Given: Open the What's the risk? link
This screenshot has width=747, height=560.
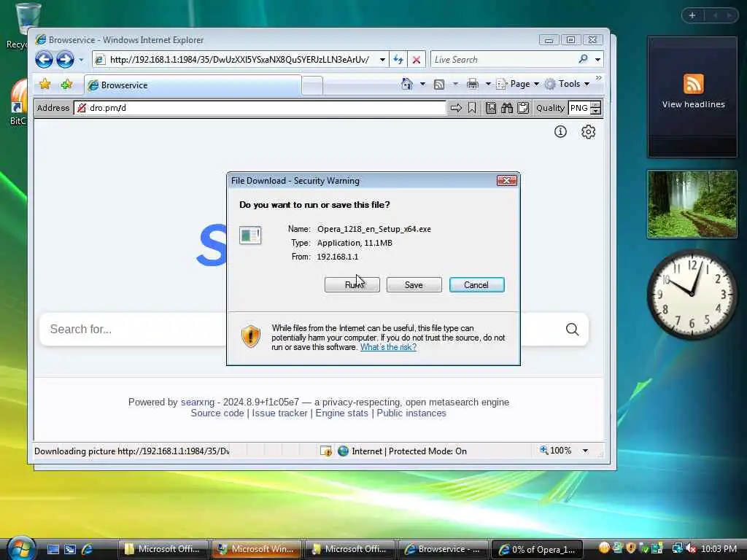Looking at the screenshot, I should tap(388, 347).
